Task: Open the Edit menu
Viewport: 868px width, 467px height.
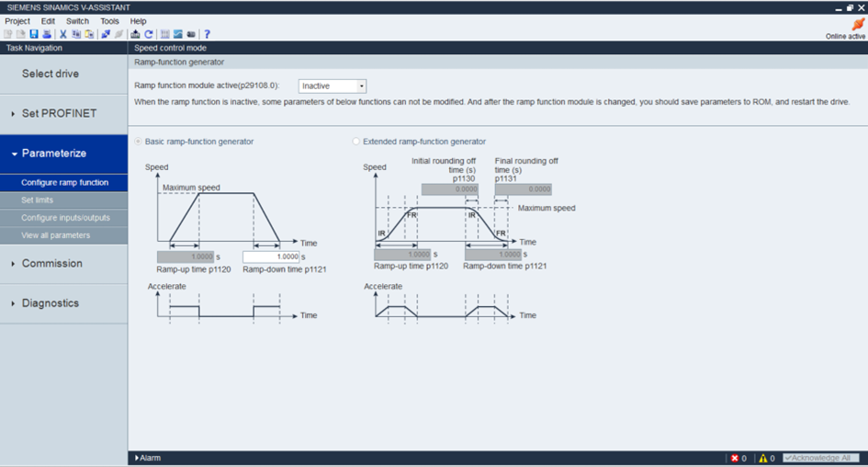Action: point(48,21)
